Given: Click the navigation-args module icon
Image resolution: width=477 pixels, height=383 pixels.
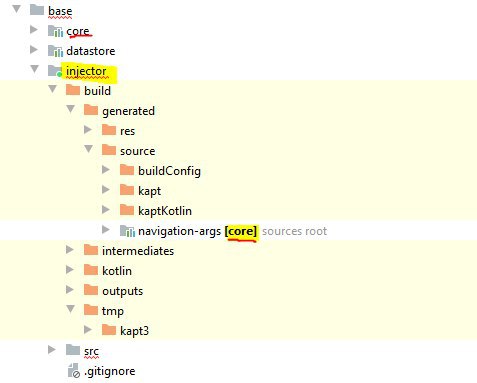Looking at the screenshot, I should pyautogui.click(x=127, y=231).
